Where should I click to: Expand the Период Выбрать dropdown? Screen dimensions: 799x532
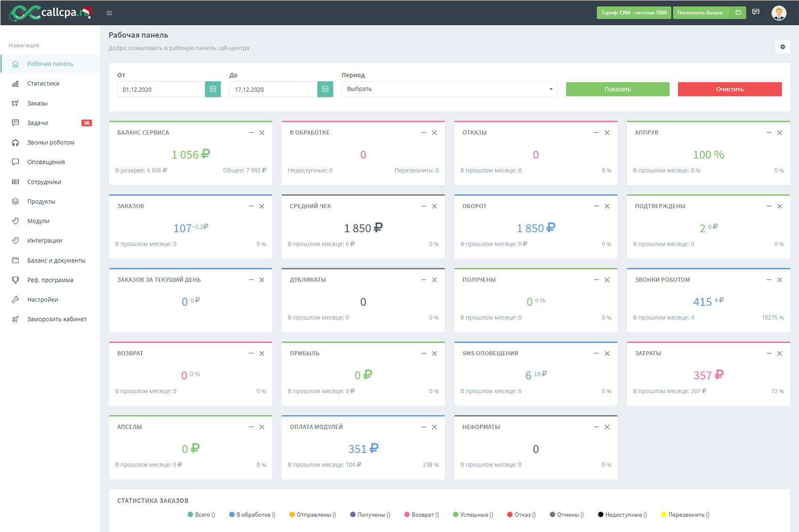point(450,89)
